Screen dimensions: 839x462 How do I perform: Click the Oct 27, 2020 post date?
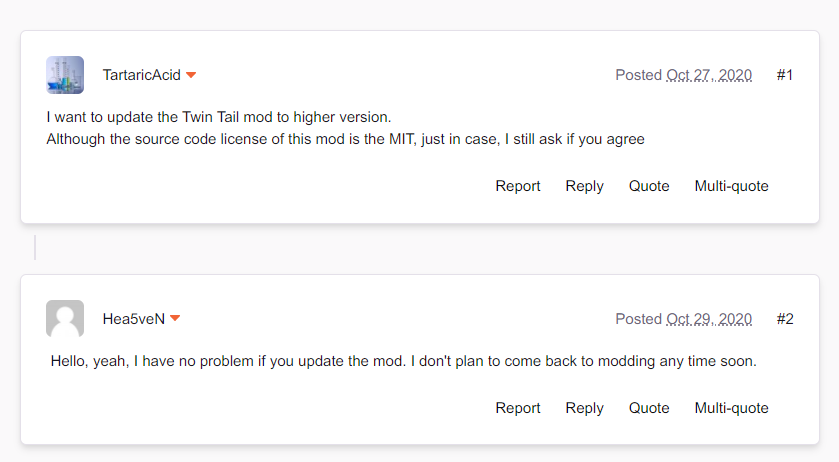click(709, 75)
